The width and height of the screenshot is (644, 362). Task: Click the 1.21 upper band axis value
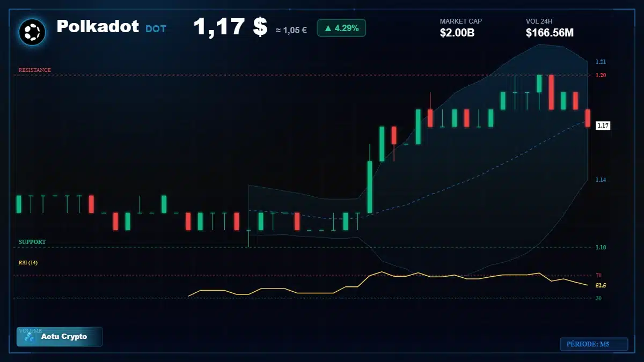coord(601,62)
